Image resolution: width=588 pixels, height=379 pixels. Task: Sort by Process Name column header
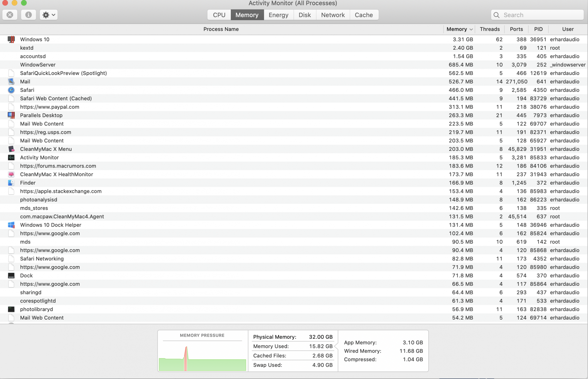tap(221, 29)
